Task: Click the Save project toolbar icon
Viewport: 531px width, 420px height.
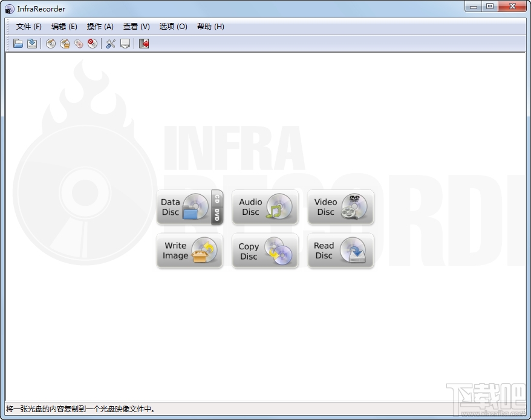Action: (x=32, y=44)
